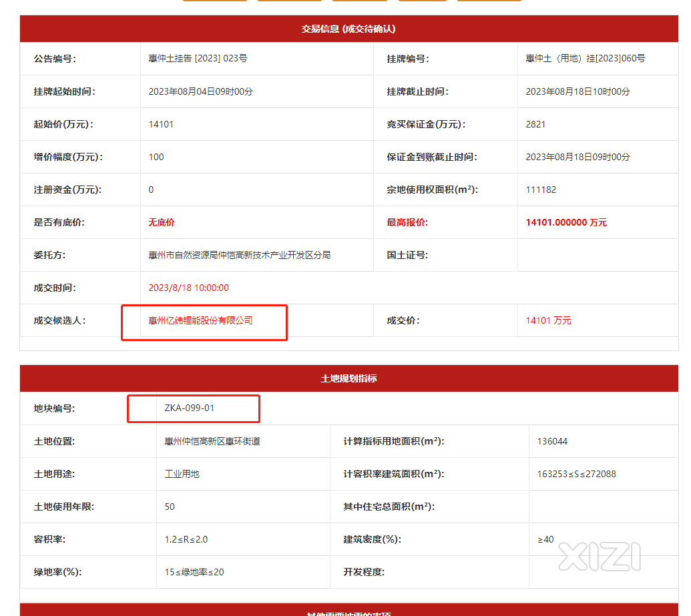Select the land location '惠州仲恺高新区惠环街道'
Screen dimensions: 691x616
coord(212,442)
